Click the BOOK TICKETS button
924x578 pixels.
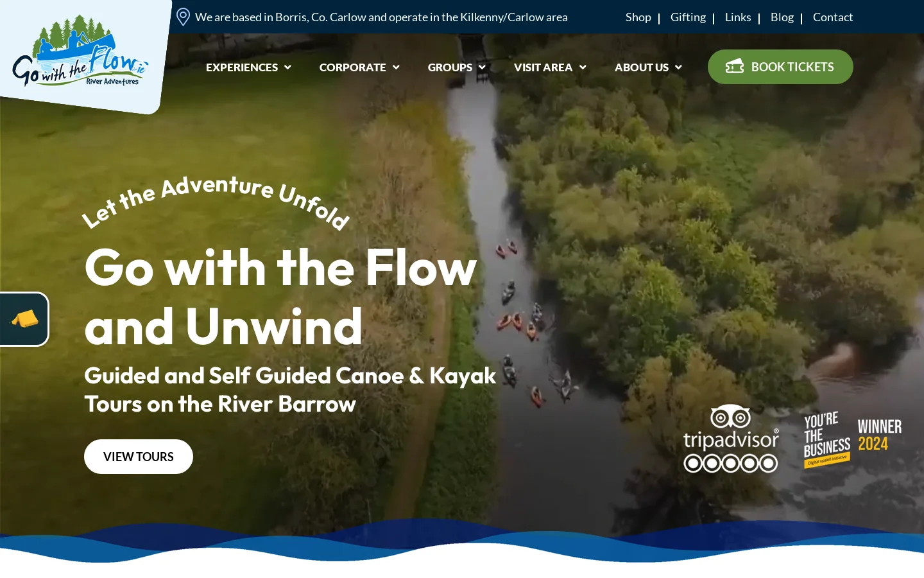780,67
